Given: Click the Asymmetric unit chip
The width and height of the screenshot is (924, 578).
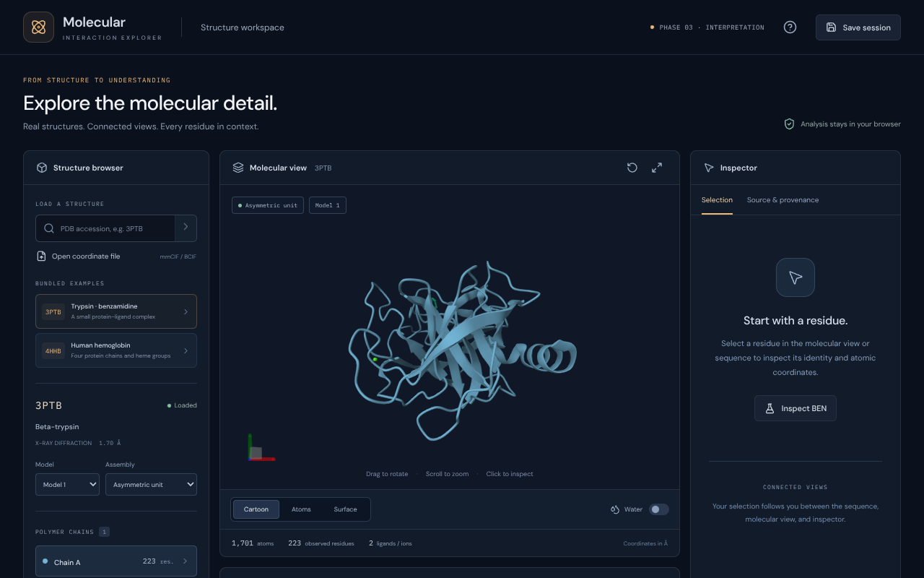Looking at the screenshot, I should 268,205.
